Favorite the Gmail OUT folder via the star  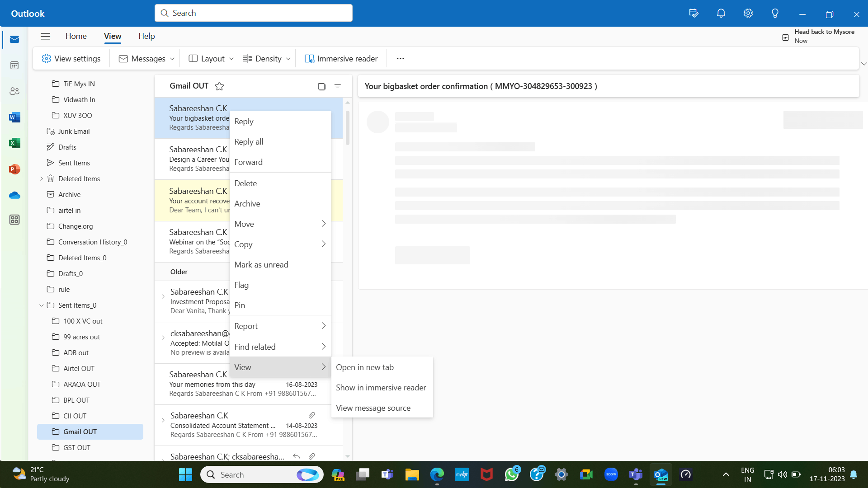point(219,86)
